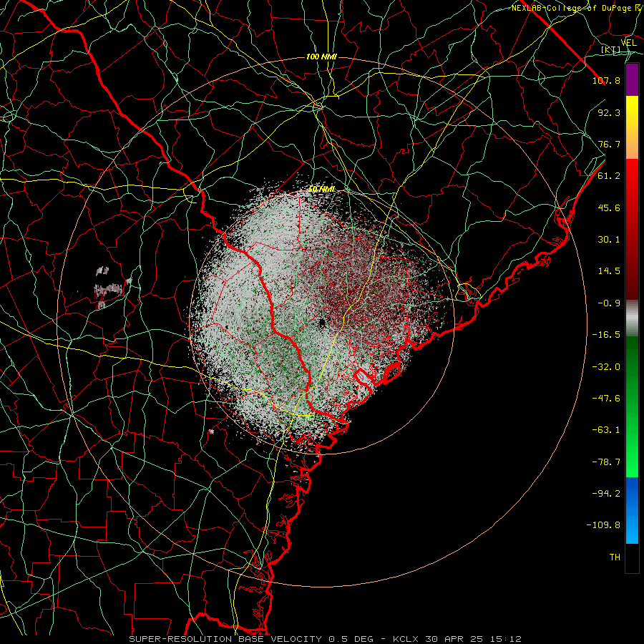Click the isolated gray echo cluster west of radar
The image size is (644, 644).
coord(109,288)
